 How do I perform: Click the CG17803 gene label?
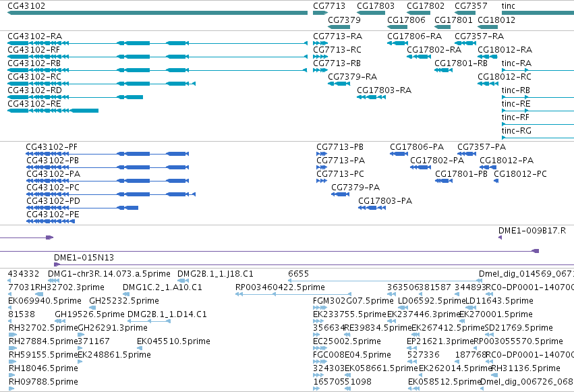click(376, 6)
